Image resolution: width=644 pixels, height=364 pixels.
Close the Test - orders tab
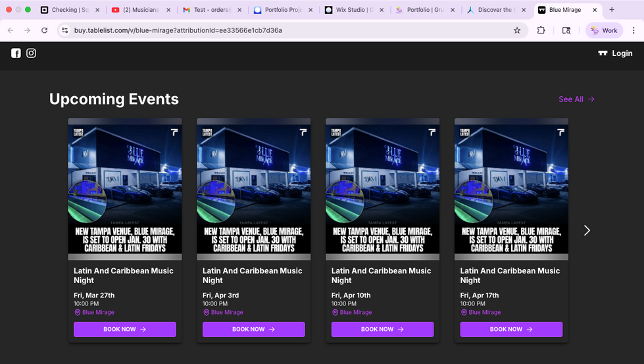tap(239, 10)
